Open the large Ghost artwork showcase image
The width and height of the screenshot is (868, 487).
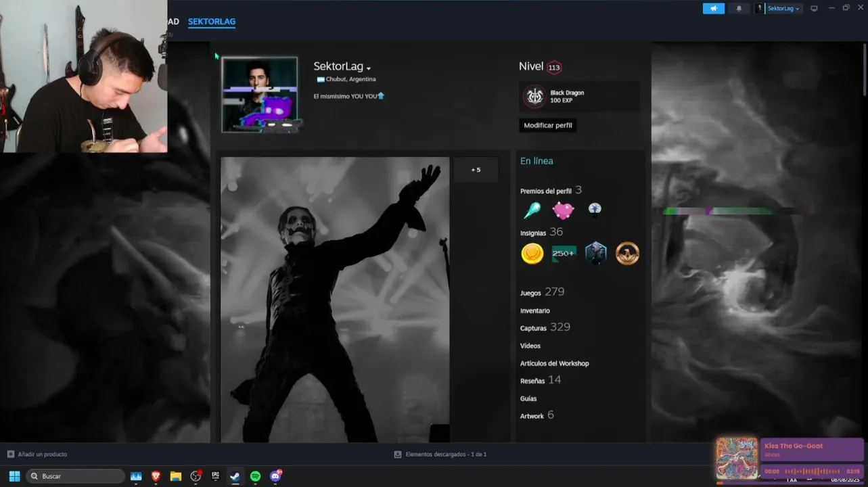(x=335, y=300)
